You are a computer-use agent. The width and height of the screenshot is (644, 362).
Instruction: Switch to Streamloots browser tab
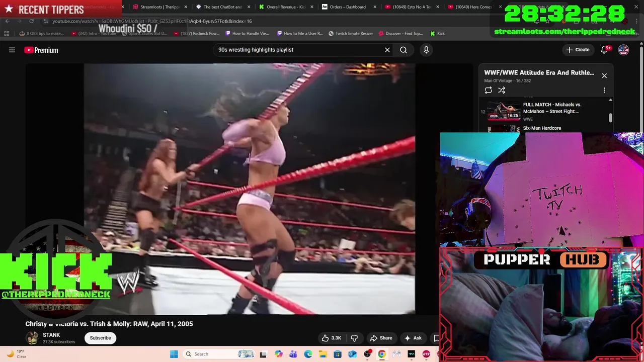156,7
